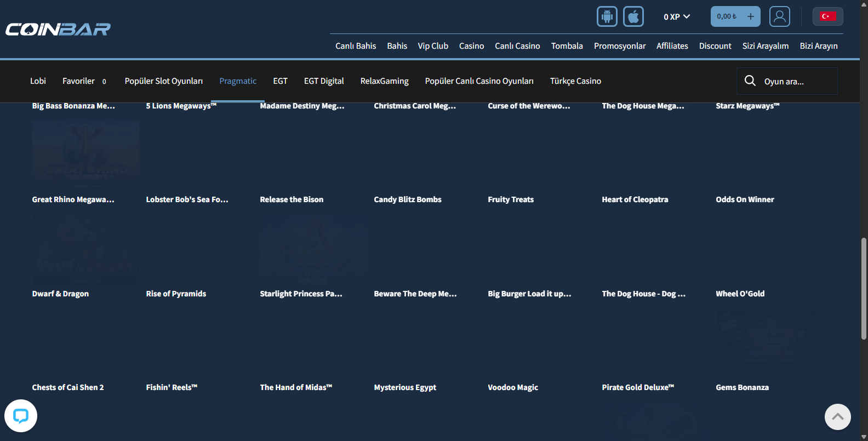Switch to the Lobi tab
The image size is (868, 441).
[38, 81]
